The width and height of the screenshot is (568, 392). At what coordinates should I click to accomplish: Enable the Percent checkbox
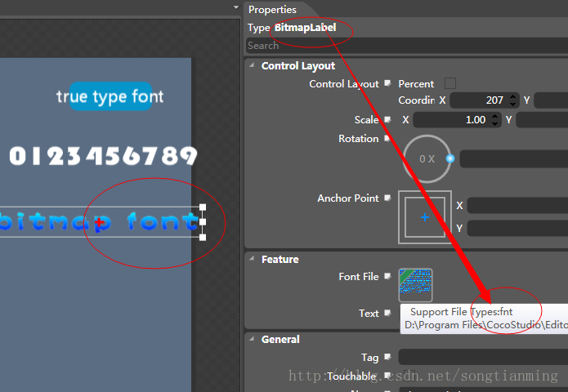449,83
